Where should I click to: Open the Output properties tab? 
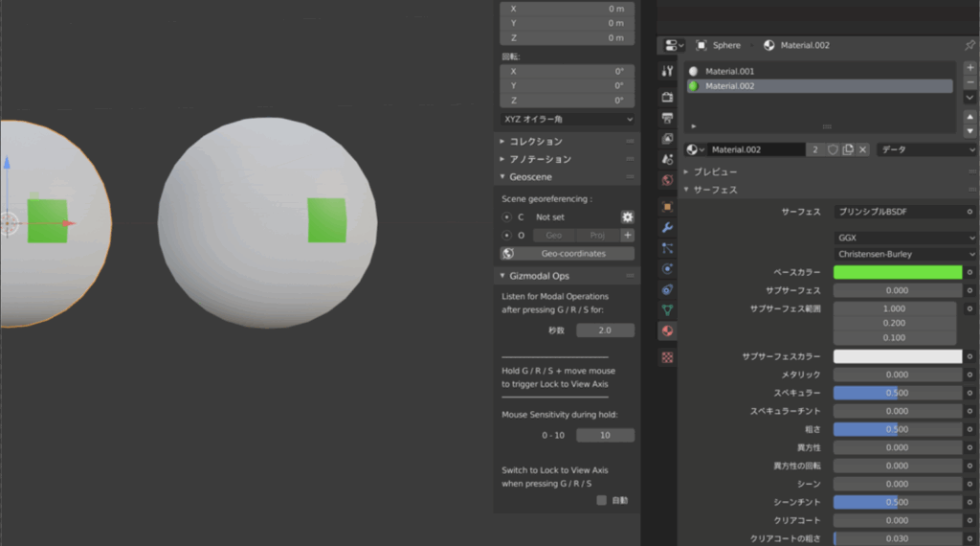pos(667,118)
